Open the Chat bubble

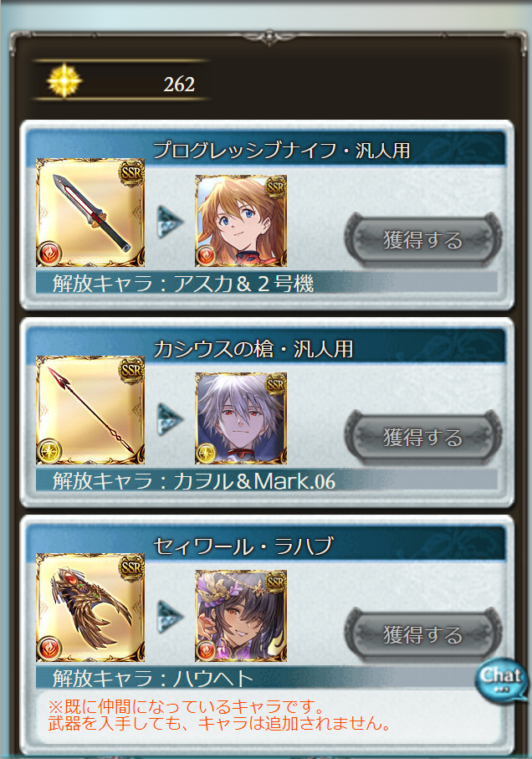501,679
